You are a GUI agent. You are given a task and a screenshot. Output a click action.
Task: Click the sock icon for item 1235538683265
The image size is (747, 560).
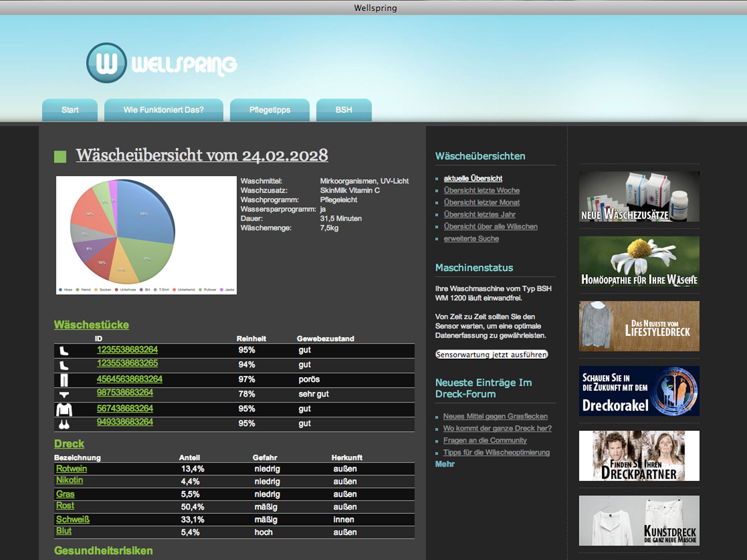point(64,365)
